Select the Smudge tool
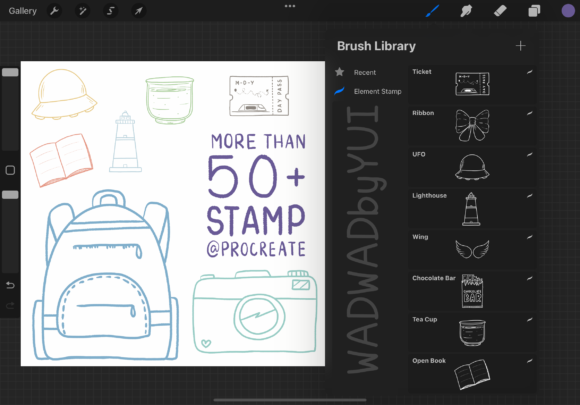Image resolution: width=580 pixels, height=405 pixels. point(466,11)
